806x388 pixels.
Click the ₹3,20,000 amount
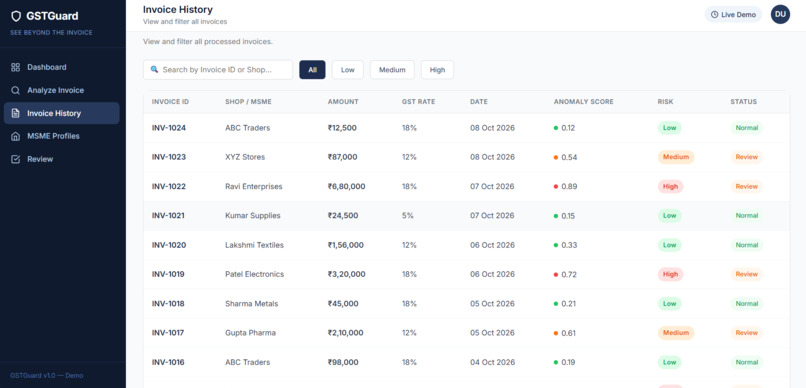click(346, 274)
